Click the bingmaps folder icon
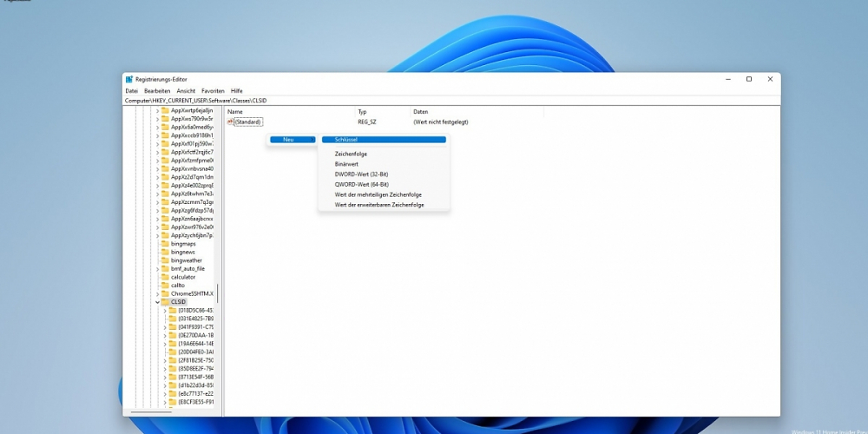 165,244
